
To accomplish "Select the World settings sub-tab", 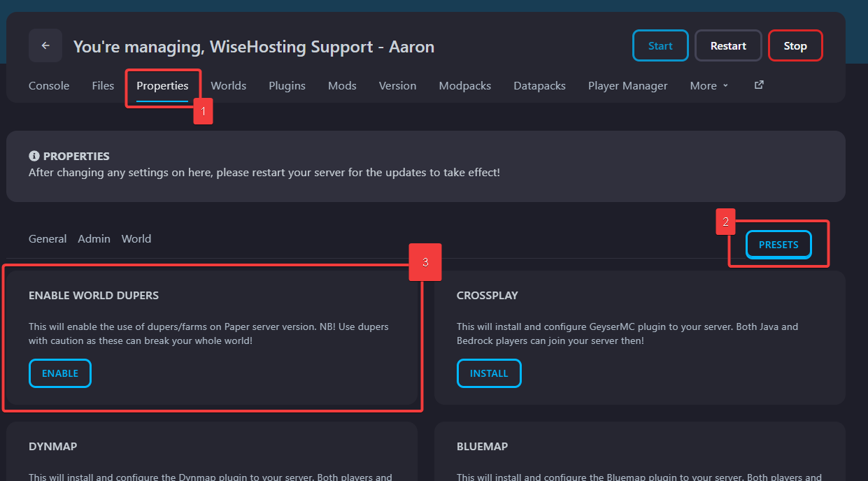I will 136,238.
